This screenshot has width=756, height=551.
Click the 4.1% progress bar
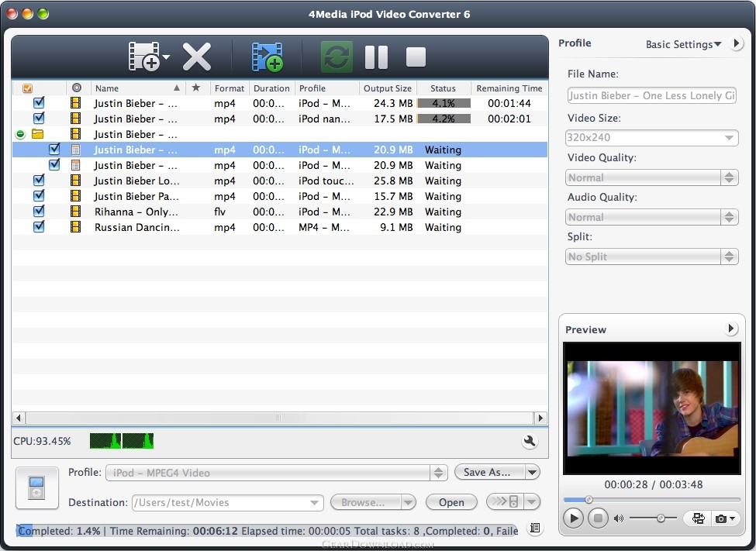[x=444, y=103]
